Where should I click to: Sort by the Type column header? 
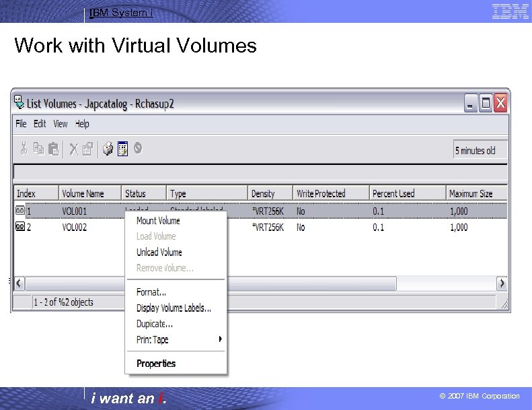(207, 193)
